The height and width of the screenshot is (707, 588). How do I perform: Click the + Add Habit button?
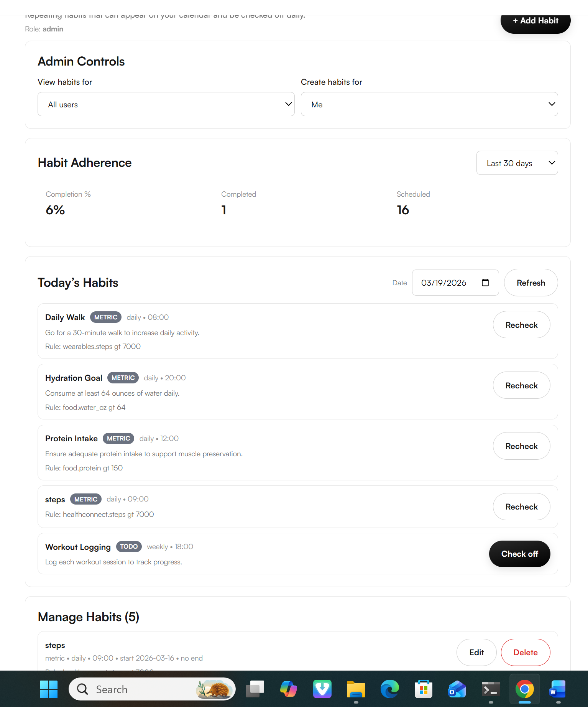(x=535, y=21)
